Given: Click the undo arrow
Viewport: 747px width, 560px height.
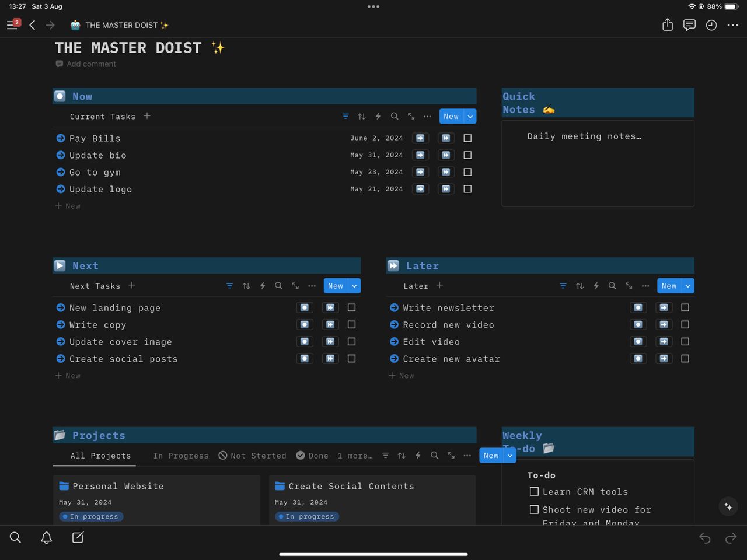Looking at the screenshot, I should click(x=705, y=538).
